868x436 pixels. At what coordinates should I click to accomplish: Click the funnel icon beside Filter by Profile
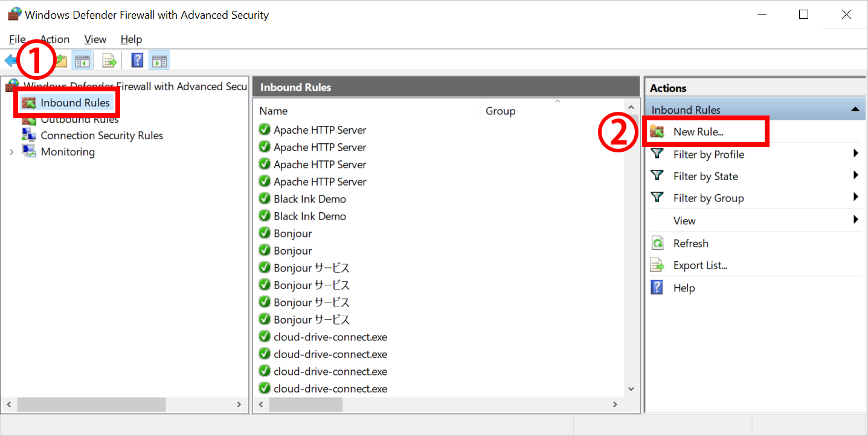(x=657, y=154)
